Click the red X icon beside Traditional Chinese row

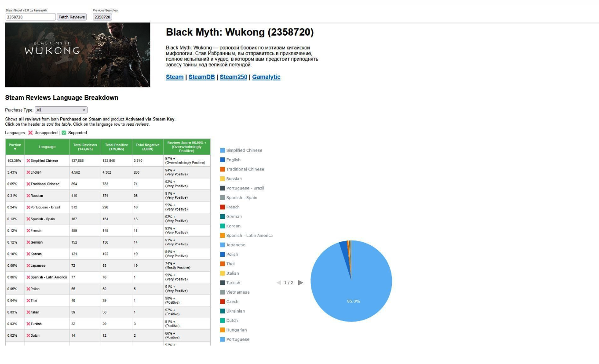click(x=28, y=184)
